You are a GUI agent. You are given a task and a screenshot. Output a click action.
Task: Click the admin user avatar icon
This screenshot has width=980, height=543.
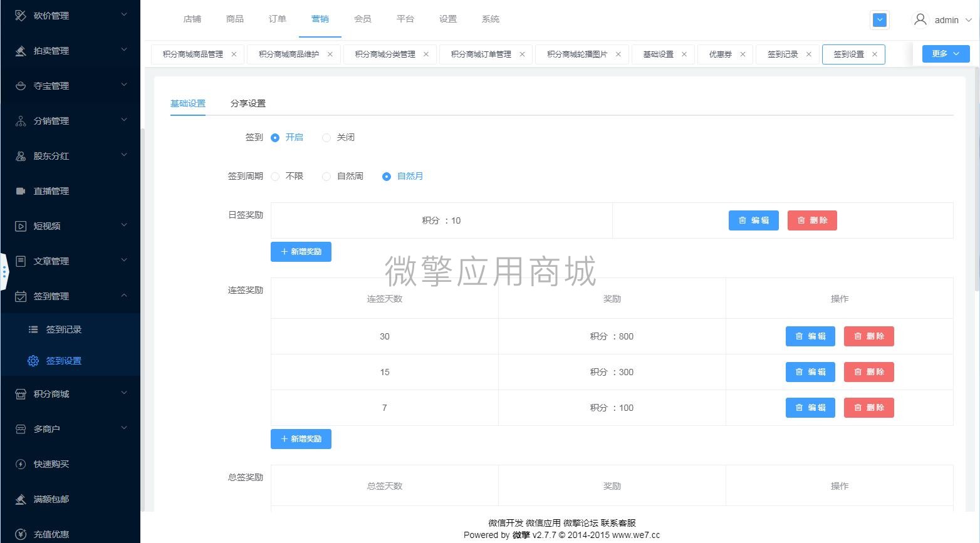pyautogui.click(x=920, y=19)
